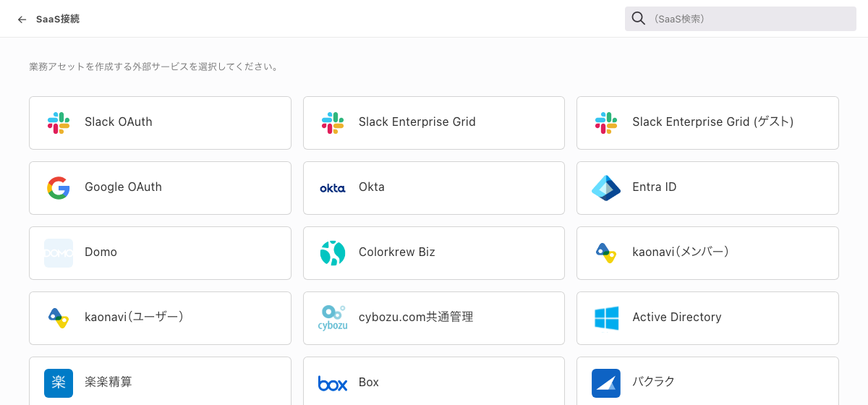
Task: Select the Slack Enterprise Grid (ゲスト) card
Action: click(x=707, y=123)
